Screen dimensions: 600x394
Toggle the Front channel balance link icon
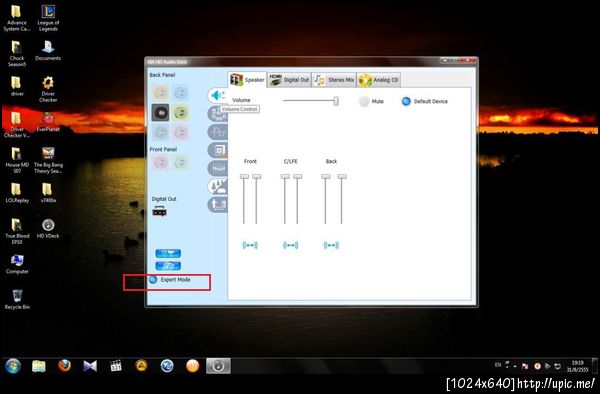[x=250, y=245]
